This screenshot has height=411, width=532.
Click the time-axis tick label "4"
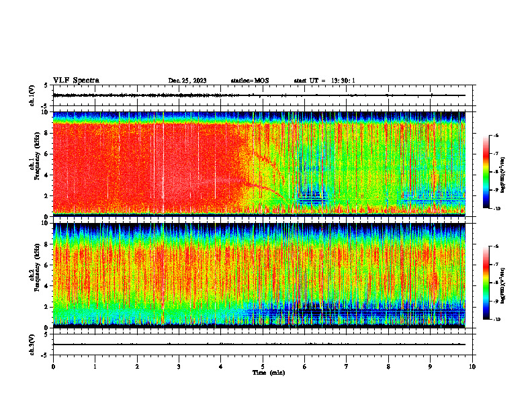[x=221, y=367]
